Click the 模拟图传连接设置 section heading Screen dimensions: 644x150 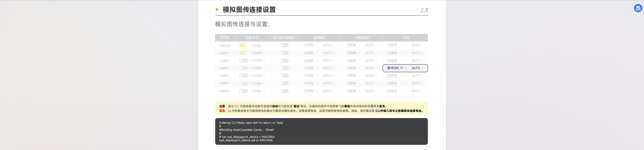coord(249,10)
